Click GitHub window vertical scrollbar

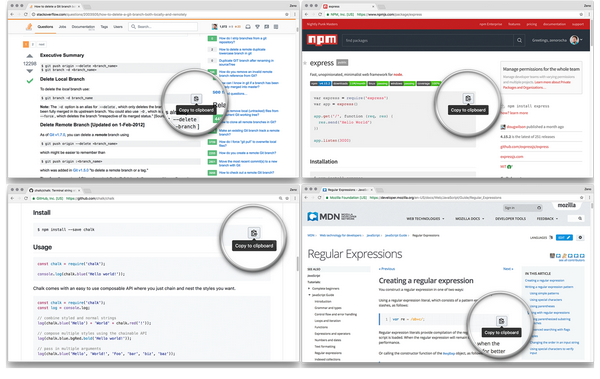297,264
